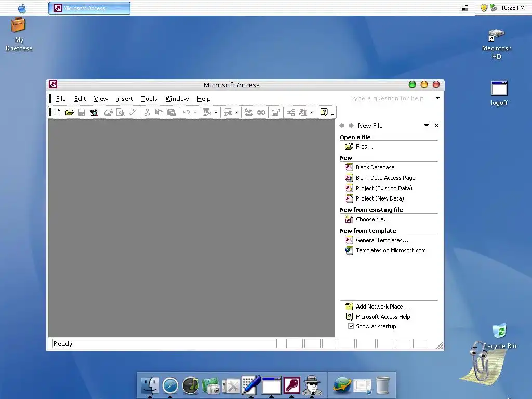Click the Print toolbar icon
Image resolution: width=532 pixels, height=399 pixels.
109,112
